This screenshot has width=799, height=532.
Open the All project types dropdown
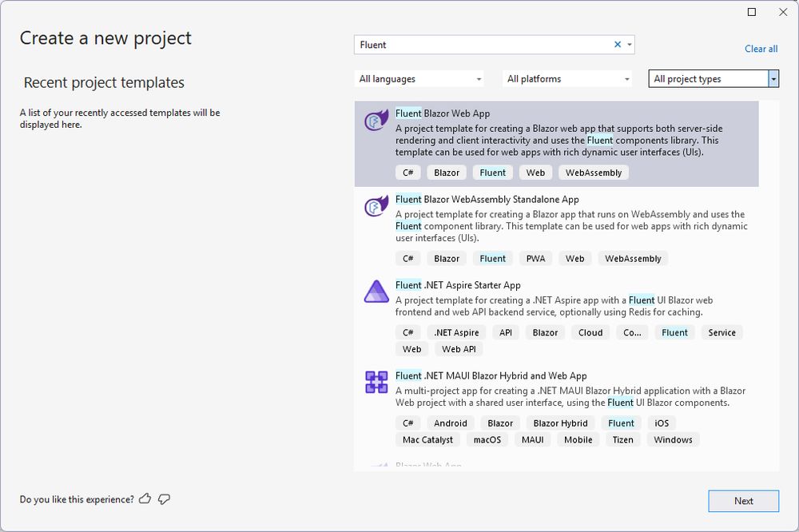click(714, 79)
